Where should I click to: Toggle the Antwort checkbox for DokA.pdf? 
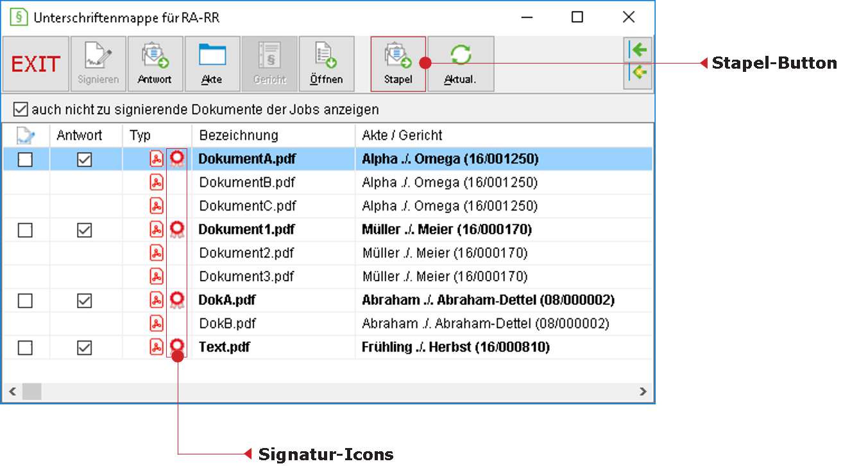(x=84, y=300)
